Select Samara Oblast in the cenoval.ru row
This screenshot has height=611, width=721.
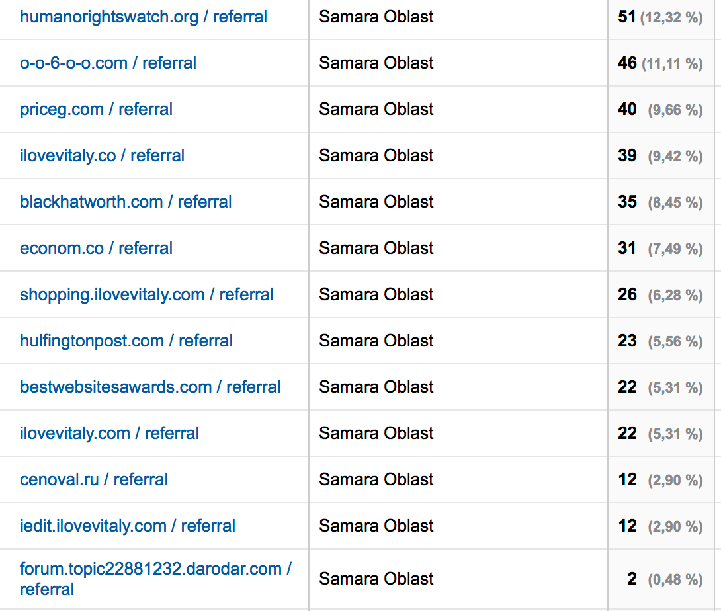point(376,479)
